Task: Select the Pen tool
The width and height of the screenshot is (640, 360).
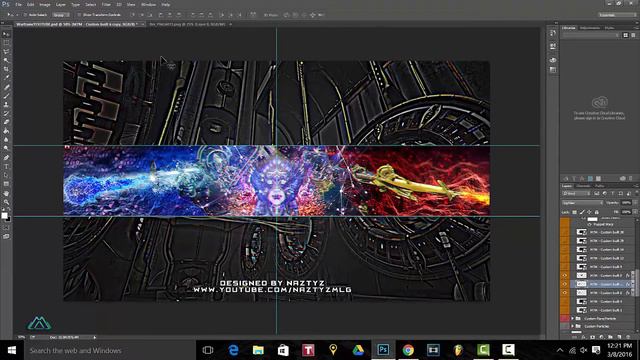Action: [x=6, y=158]
